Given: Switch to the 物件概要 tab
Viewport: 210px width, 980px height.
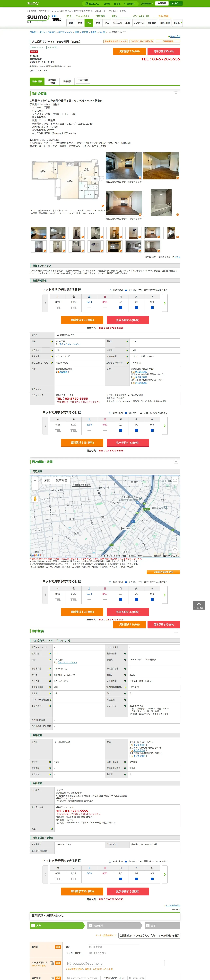Looking at the screenshot, I should [67, 81].
